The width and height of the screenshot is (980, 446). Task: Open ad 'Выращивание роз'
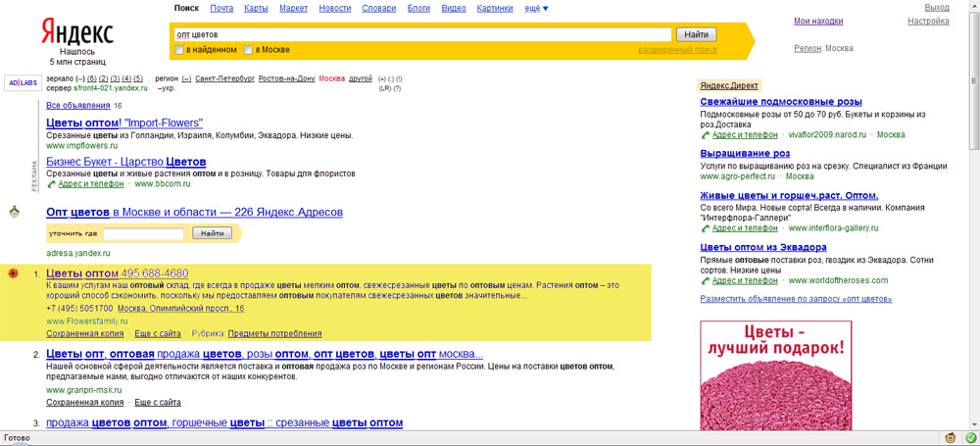(746, 153)
